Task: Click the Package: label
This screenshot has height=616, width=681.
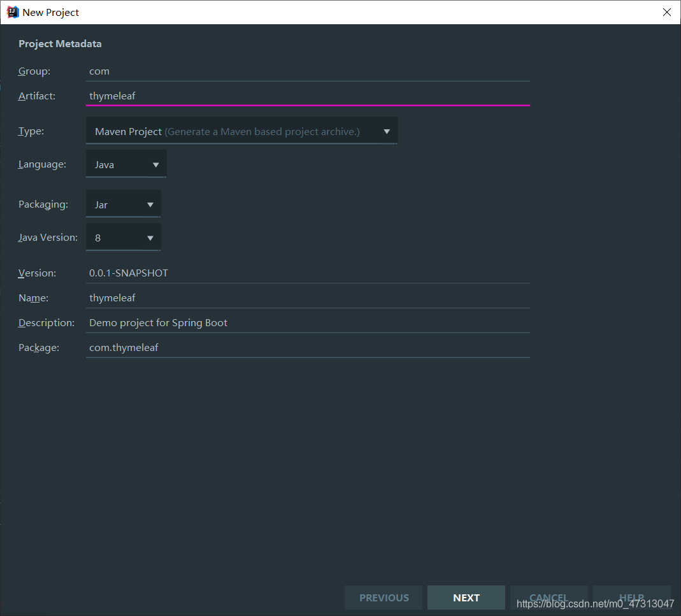Action: (x=39, y=348)
